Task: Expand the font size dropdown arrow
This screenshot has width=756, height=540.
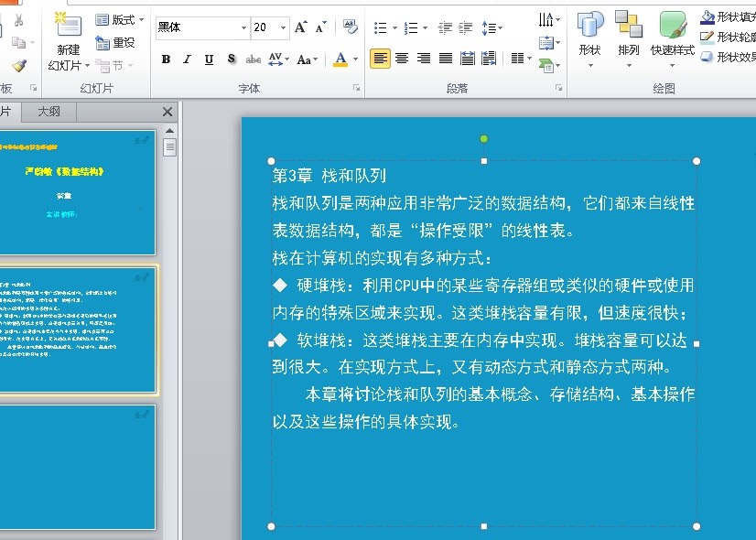Action: click(x=284, y=27)
